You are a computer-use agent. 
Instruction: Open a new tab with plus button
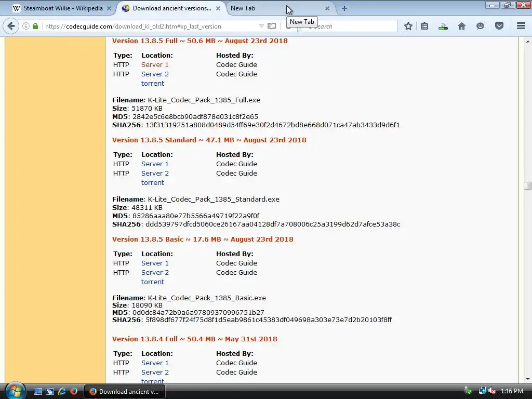344,8
